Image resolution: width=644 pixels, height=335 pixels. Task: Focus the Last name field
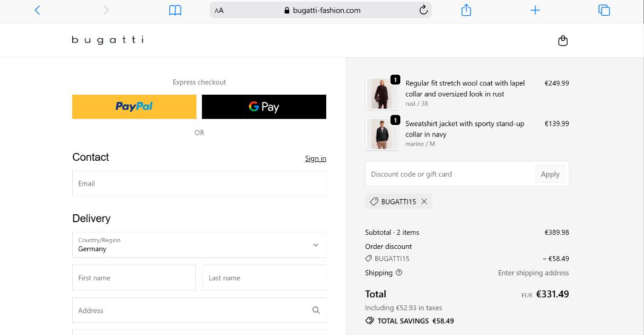point(264,278)
